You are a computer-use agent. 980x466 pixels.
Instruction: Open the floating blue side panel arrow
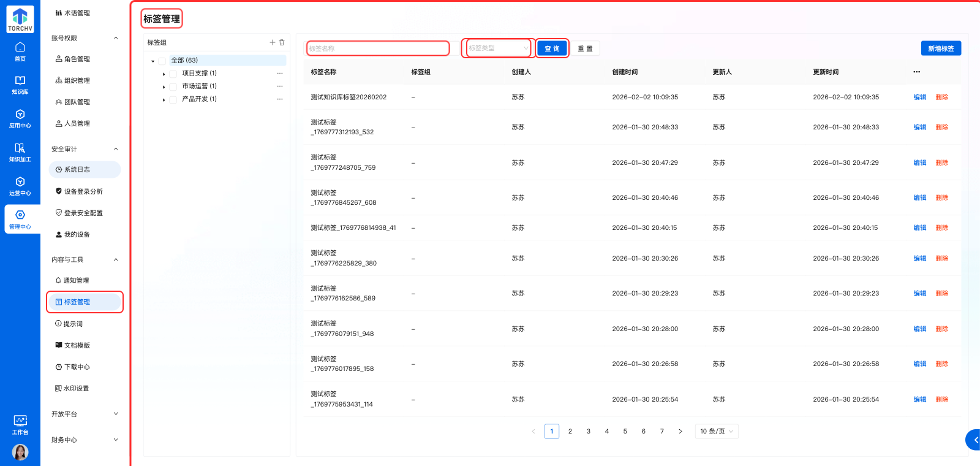point(974,440)
